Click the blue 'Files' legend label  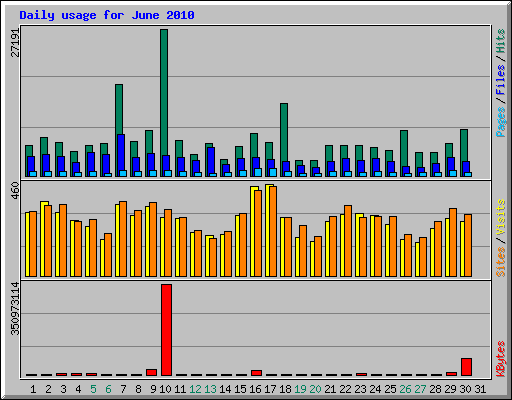point(500,80)
